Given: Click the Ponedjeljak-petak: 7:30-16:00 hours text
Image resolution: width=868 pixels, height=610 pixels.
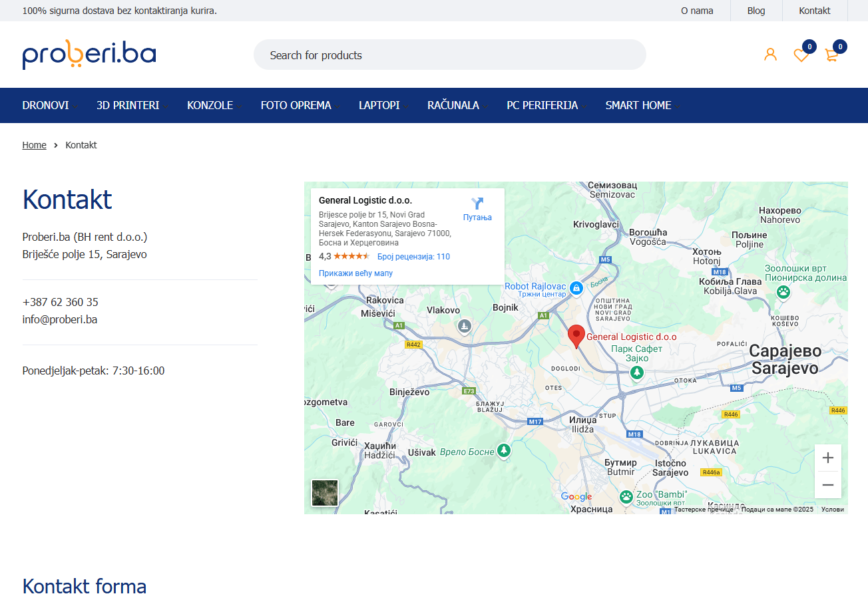Looking at the screenshot, I should [x=93, y=371].
